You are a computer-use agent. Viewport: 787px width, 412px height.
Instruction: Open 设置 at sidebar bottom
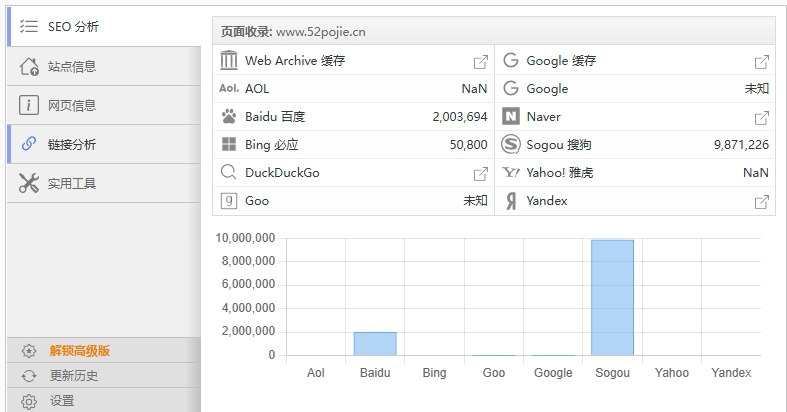[x=104, y=400]
